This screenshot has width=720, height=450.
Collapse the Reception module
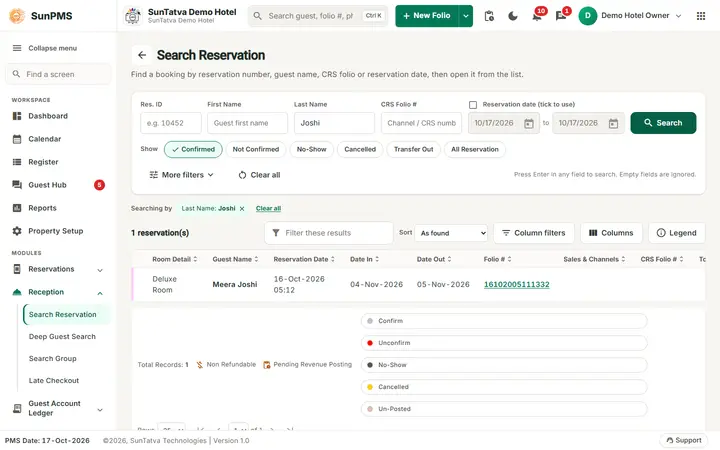[58, 292]
